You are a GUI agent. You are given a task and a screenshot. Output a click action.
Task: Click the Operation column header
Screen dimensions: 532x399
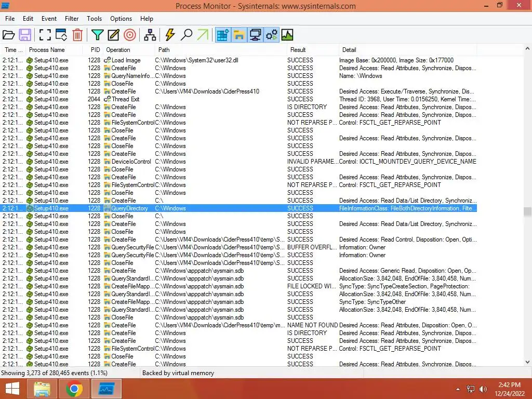(x=129, y=50)
